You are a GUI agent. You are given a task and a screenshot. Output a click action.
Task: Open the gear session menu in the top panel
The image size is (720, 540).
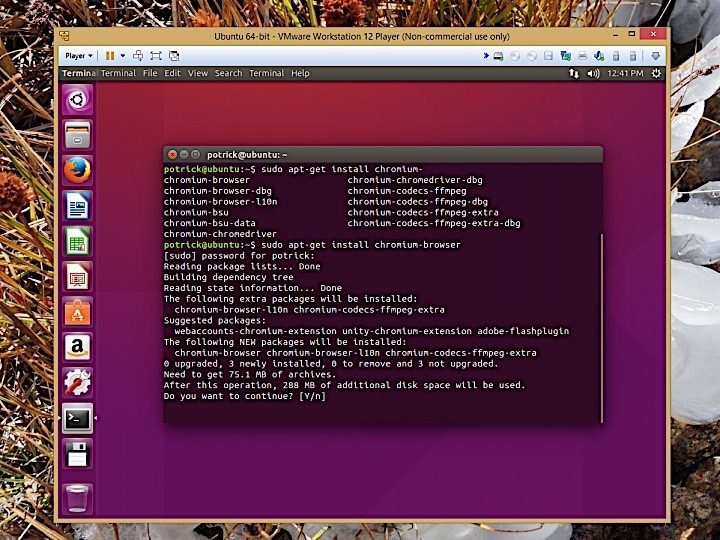coord(655,73)
